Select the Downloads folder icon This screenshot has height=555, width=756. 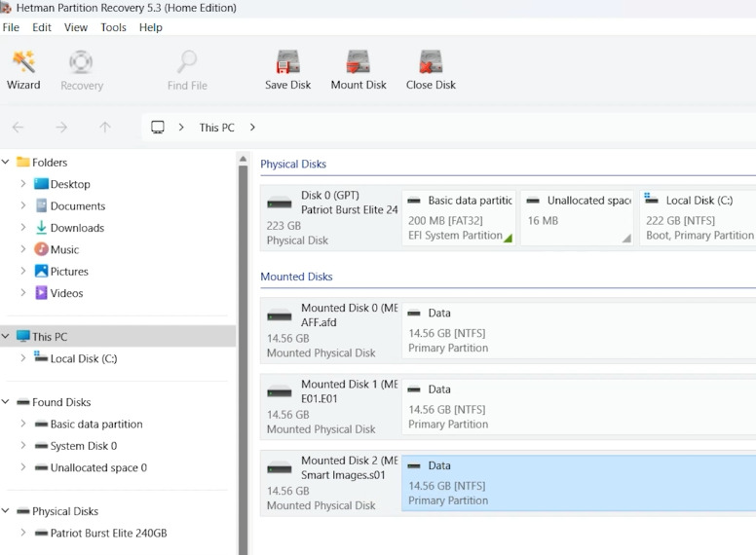(x=42, y=228)
